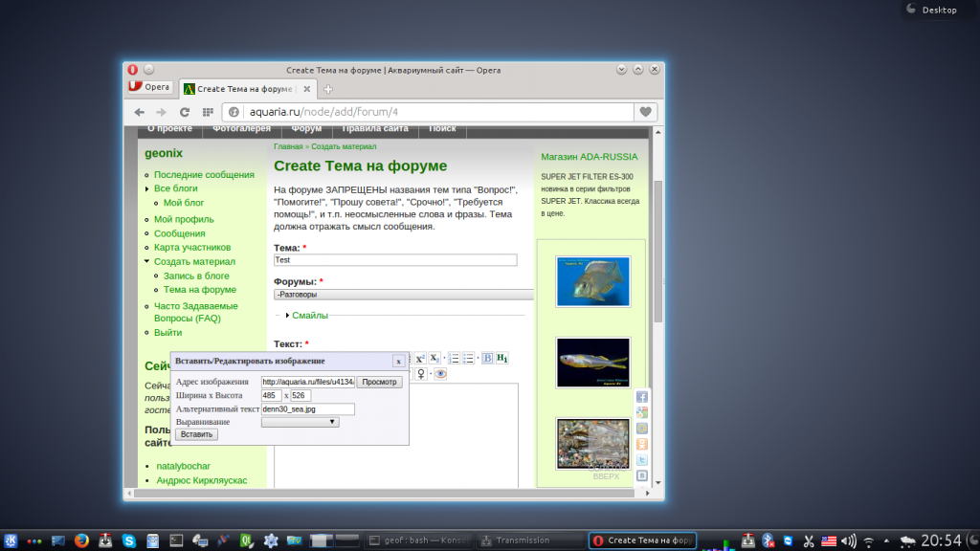The height and width of the screenshot is (551, 980).
Task: Click the superscript icon in editor toolbar
Action: click(x=420, y=359)
